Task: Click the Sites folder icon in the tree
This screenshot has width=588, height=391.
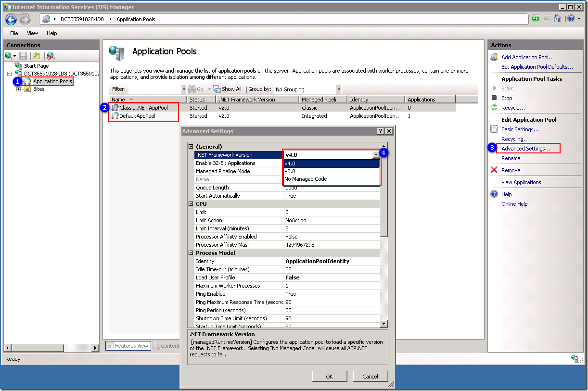Action: [x=27, y=89]
